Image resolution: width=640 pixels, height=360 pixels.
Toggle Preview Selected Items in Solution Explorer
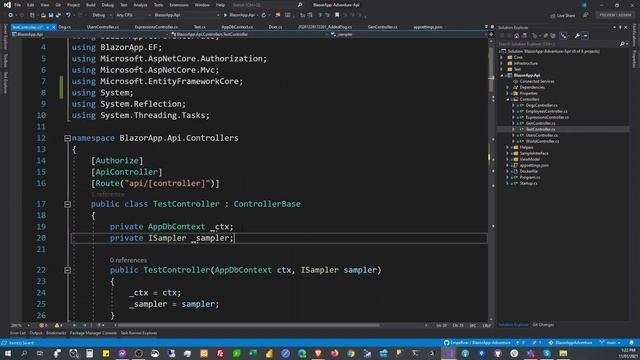pos(585,36)
